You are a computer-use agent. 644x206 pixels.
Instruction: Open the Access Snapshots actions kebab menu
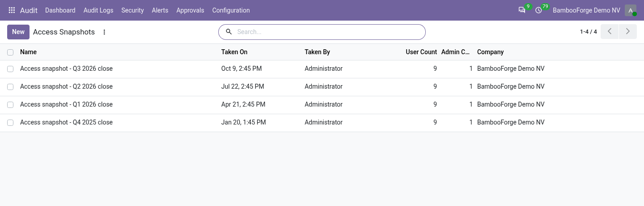(x=104, y=32)
